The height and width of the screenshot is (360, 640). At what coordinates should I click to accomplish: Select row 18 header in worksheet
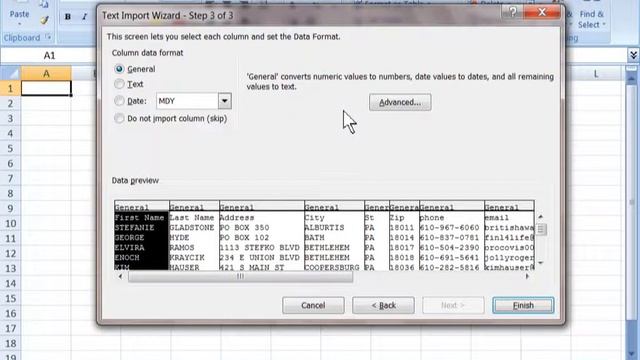10,343
